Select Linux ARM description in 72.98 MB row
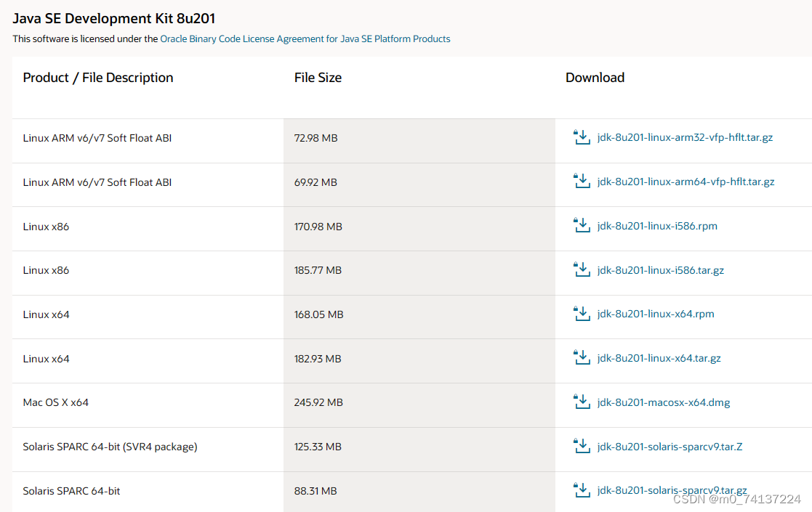 pos(97,138)
